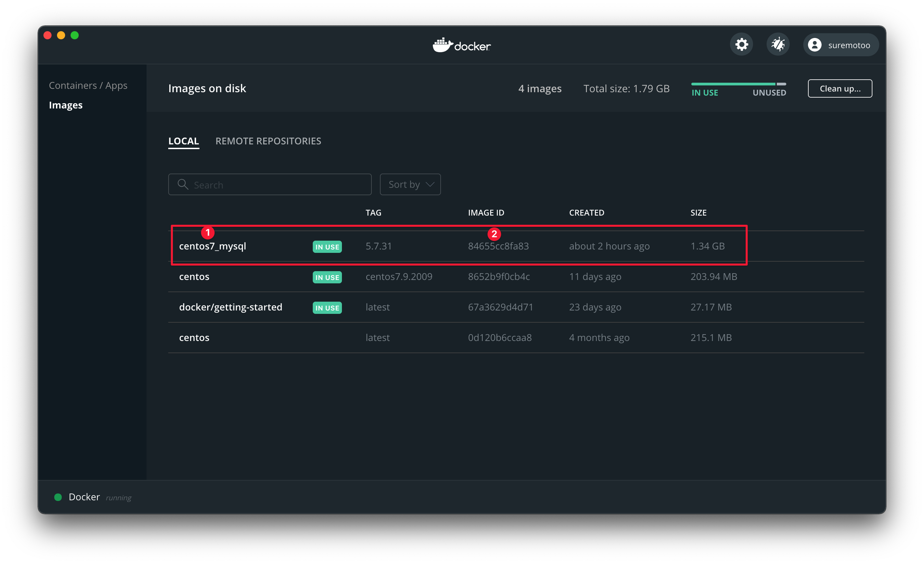Screen dimensions: 924x564
Task: Click the size value 27.17 MB
Action: [x=711, y=307]
